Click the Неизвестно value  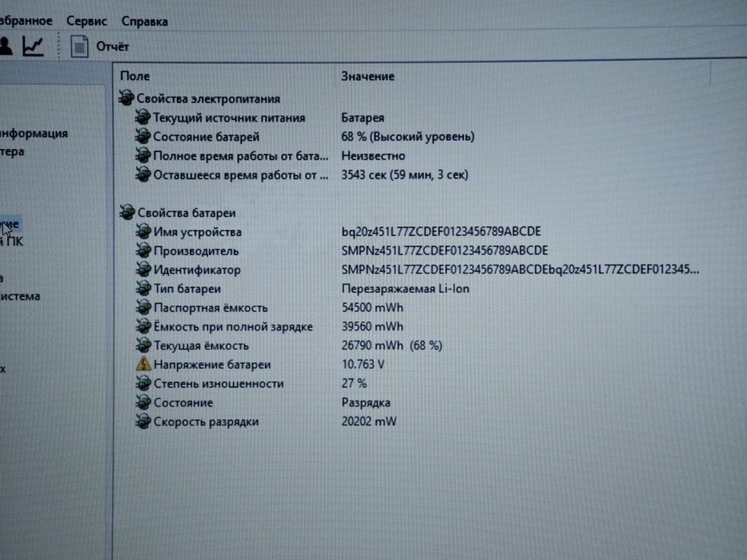coord(373,156)
